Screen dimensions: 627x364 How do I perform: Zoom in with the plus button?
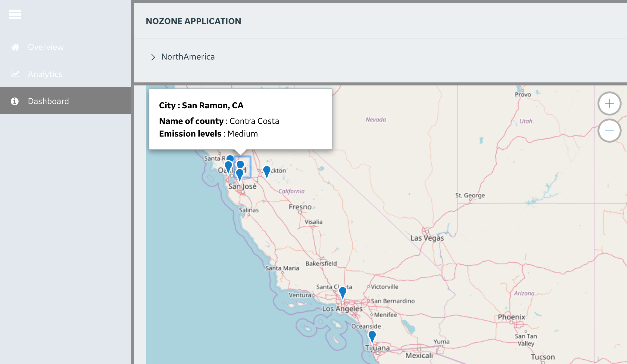click(x=609, y=104)
